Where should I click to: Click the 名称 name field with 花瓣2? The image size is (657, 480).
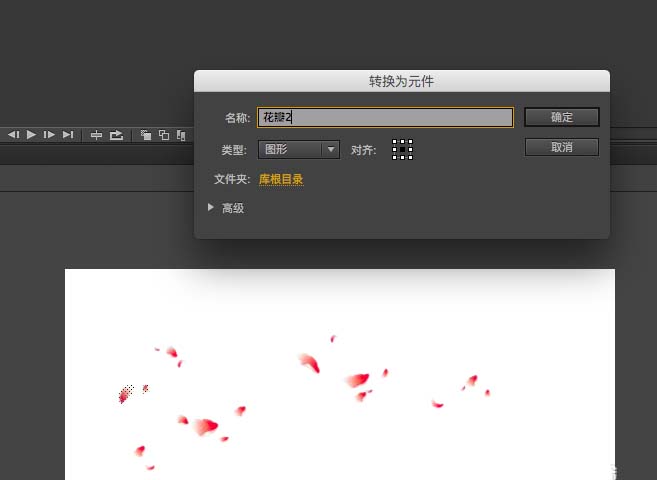click(x=385, y=117)
